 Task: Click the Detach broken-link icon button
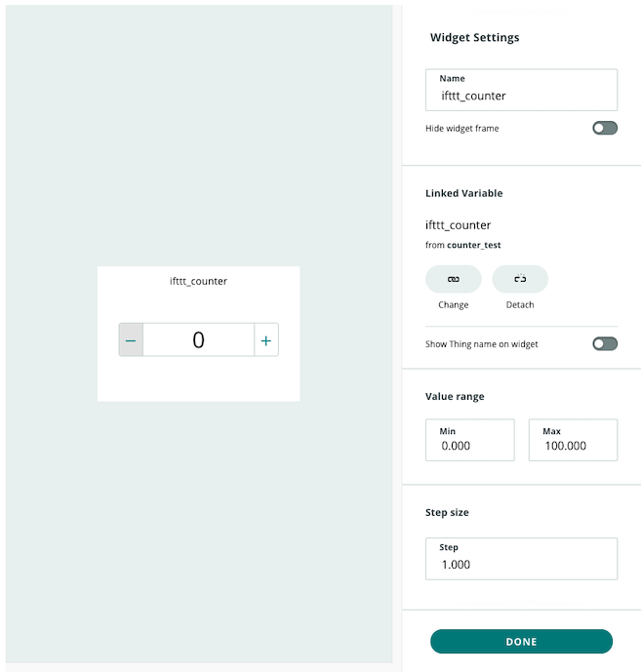(520, 279)
